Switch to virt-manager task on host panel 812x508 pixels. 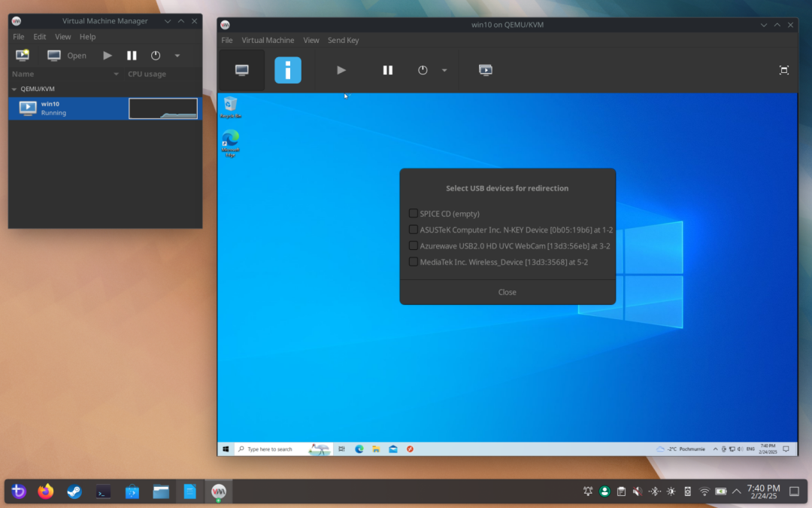(x=219, y=491)
